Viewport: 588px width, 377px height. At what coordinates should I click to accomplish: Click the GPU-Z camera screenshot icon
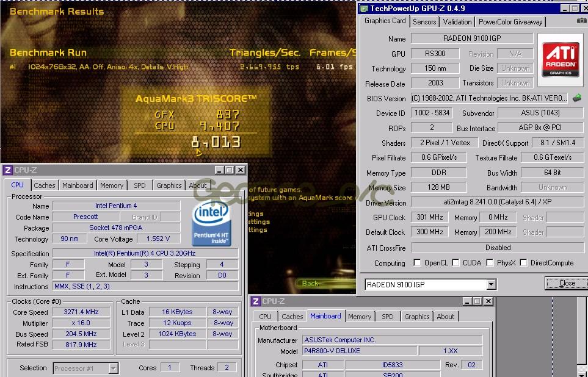(x=583, y=21)
